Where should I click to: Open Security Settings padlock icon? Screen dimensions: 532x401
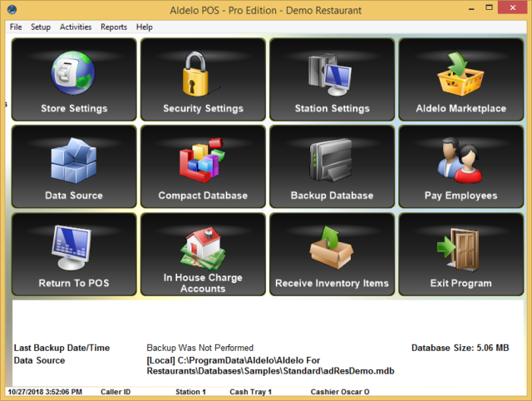(203, 74)
